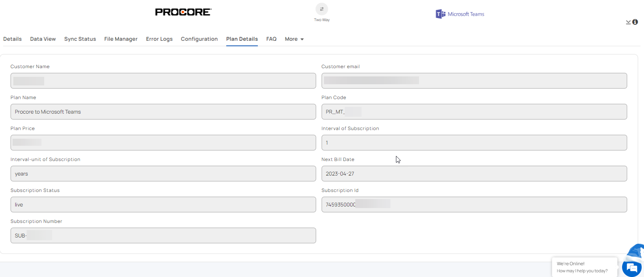
Task: Click the Customer Name field
Action: (163, 81)
